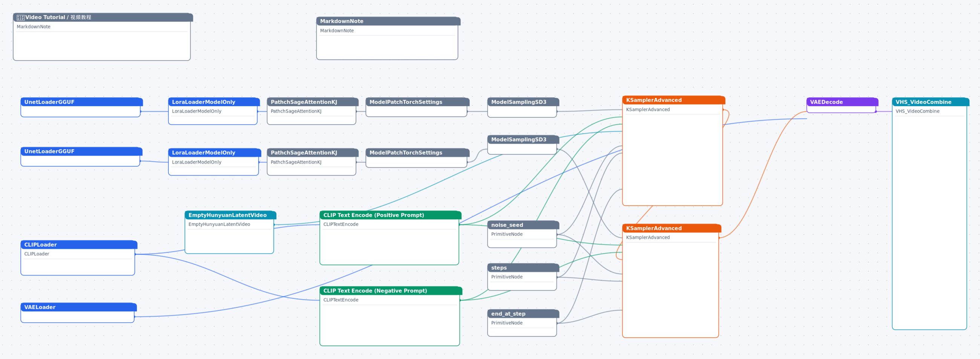The image size is (980, 359).
Task: Click the upper KSamplerAdvanced orange title bar
Action: click(x=673, y=100)
